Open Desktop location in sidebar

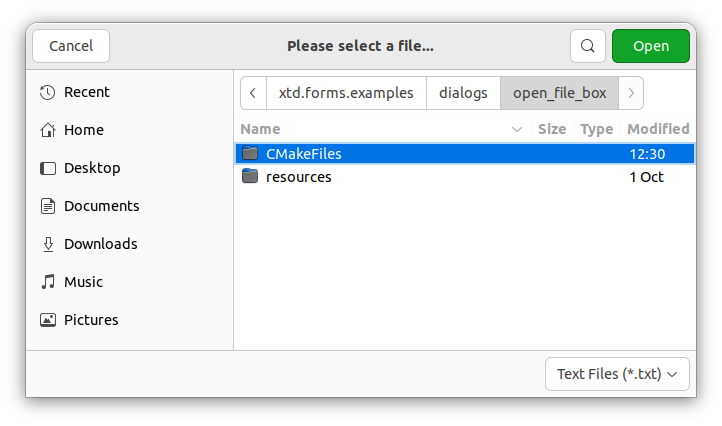pyautogui.click(x=91, y=168)
